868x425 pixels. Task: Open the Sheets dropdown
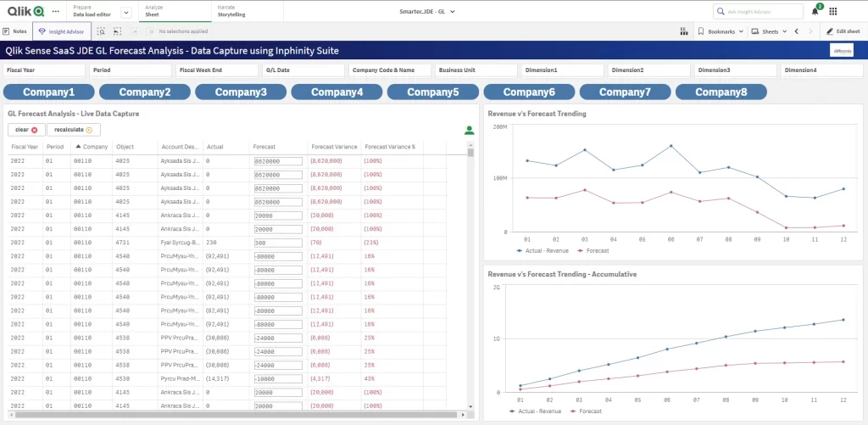[x=769, y=31]
